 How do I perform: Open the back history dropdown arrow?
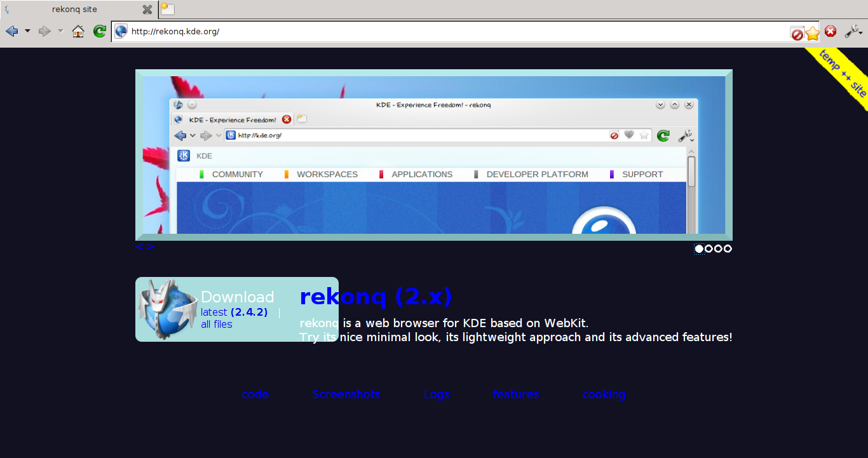27,31
